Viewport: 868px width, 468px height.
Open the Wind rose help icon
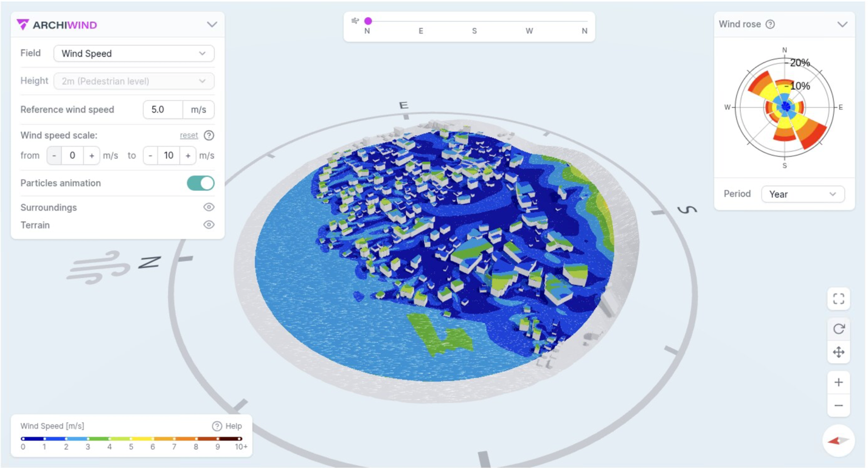click(x=770, y=24)
